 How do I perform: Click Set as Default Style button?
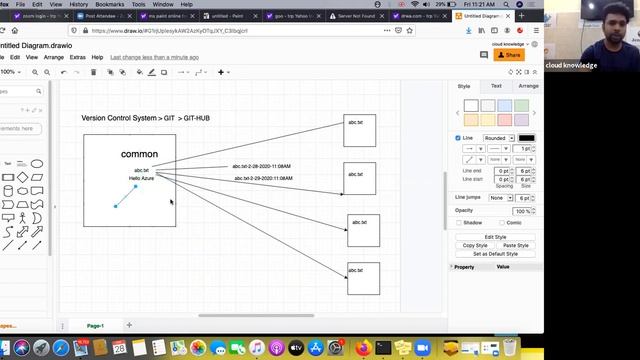click(x=495, y=254)
